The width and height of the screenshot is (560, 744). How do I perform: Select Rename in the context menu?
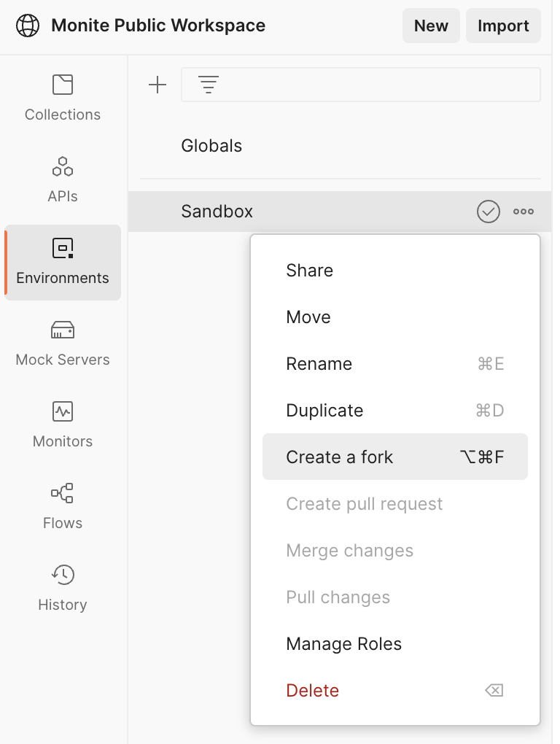point(319,364)
